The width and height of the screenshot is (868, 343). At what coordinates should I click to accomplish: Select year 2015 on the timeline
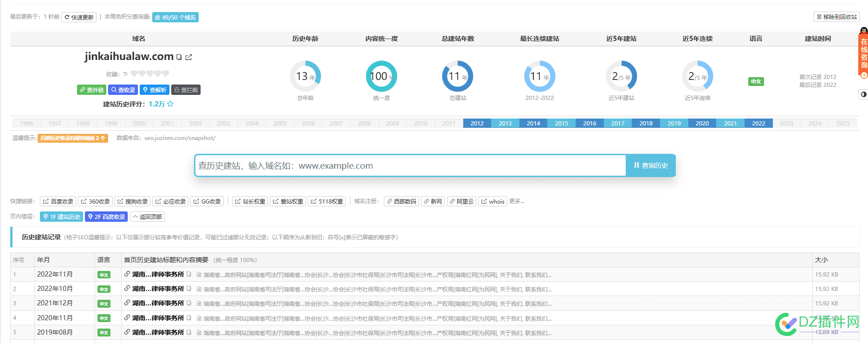[x=561, y=123]
